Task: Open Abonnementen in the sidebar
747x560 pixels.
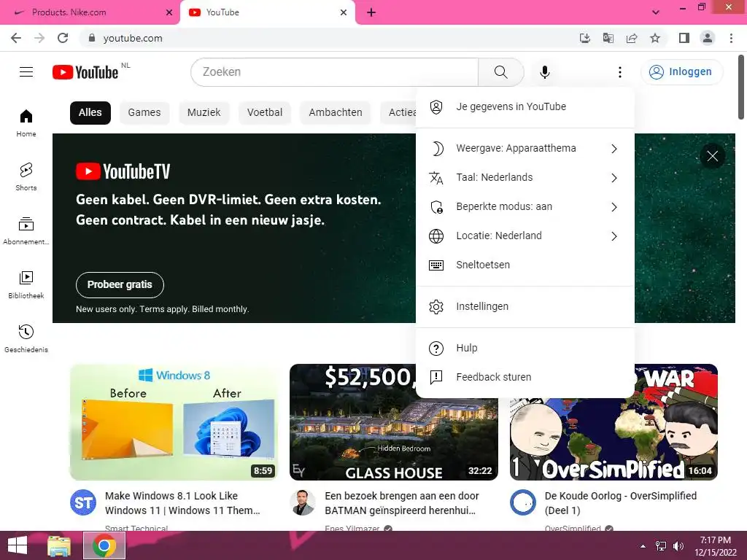Action: tap(26, 231)
